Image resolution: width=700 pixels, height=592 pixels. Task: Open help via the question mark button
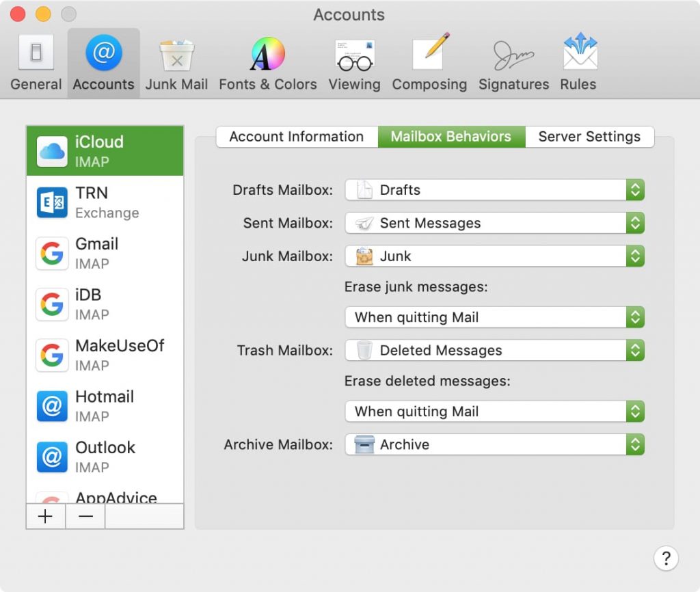667,559
